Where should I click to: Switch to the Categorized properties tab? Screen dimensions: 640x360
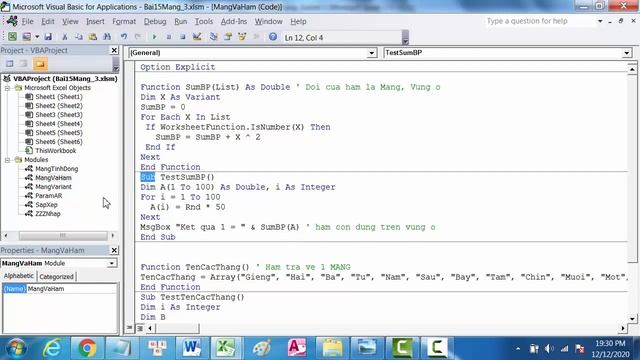(56, 276)
